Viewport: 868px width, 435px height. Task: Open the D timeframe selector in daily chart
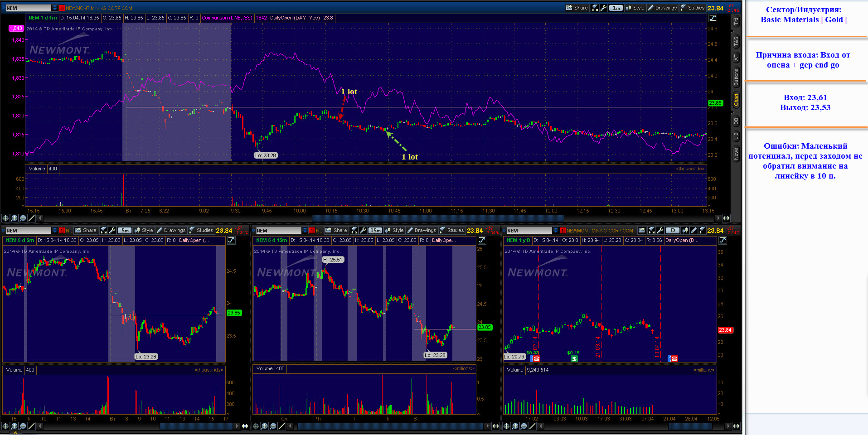[673, 230]
